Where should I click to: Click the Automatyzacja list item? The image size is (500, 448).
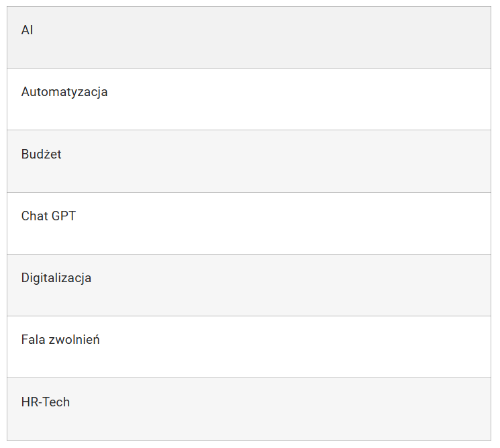[x=249, y=99]
